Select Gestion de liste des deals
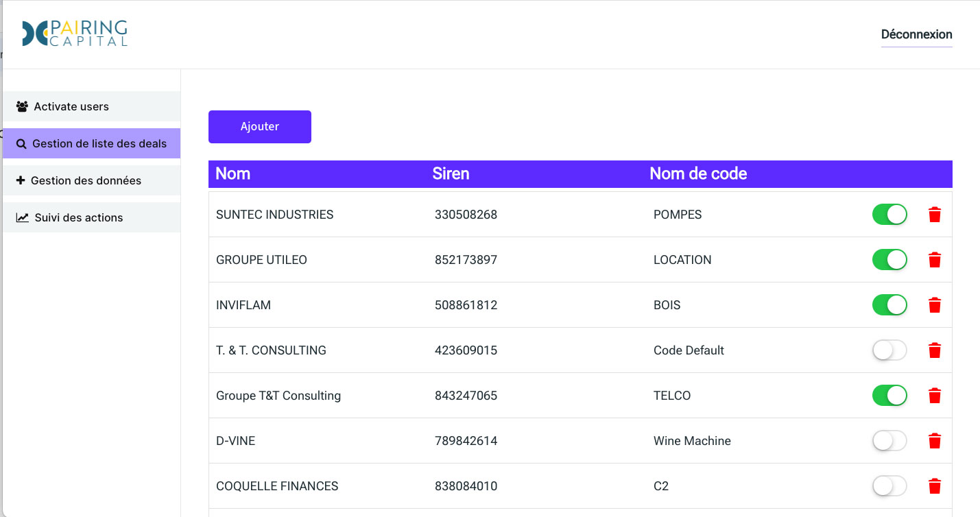This screenshot has width=980, height=517. pos(91,143)
